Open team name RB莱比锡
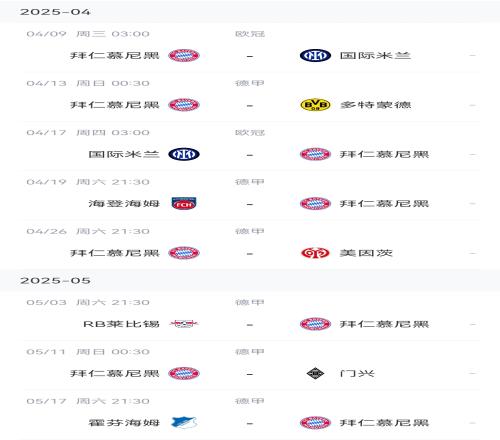500x440 pixels. click(121, 324)
